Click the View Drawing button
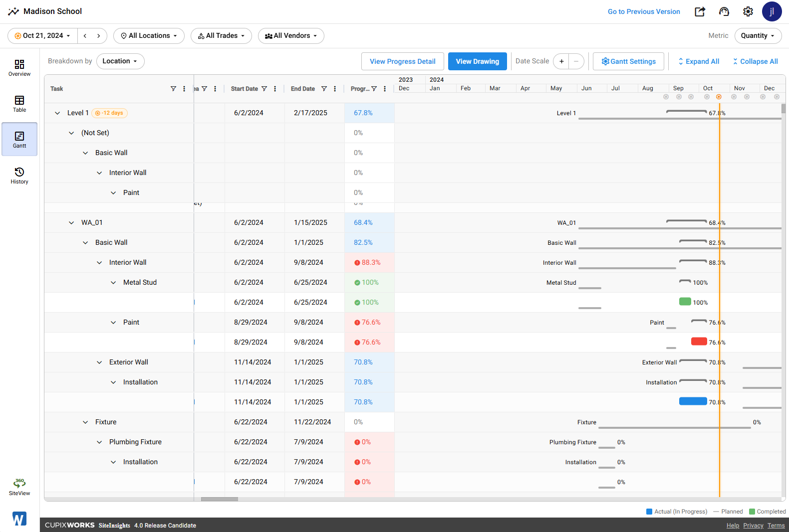The width and height of the screenshot is (789, 532). tap(477, 61)
